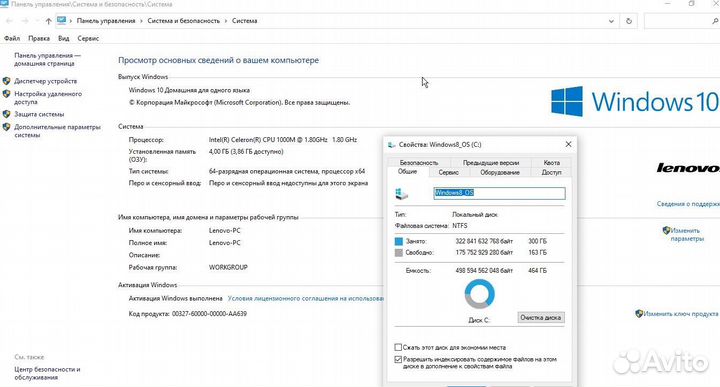Click the disk usage donut chart

[479, 294]
